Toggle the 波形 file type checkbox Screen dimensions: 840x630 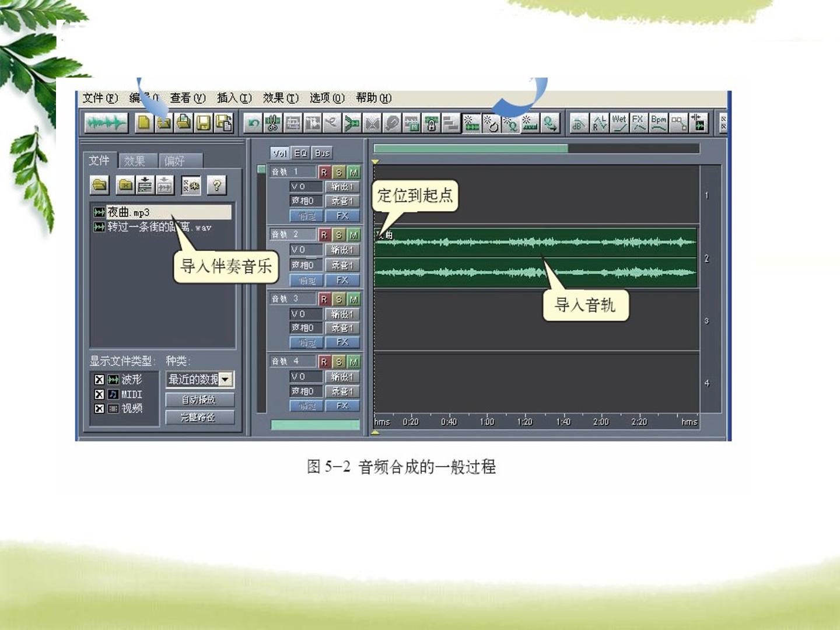point(99,379)
